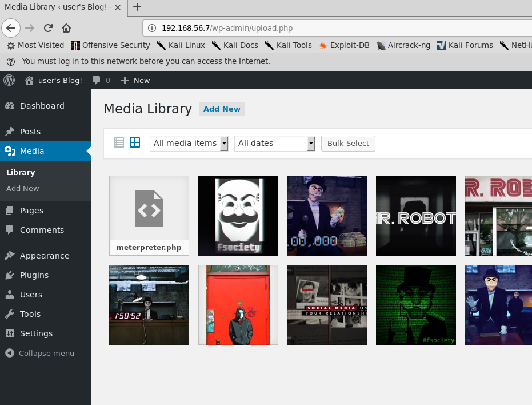Open Most Visited bookmark

(x=35, y=45)
